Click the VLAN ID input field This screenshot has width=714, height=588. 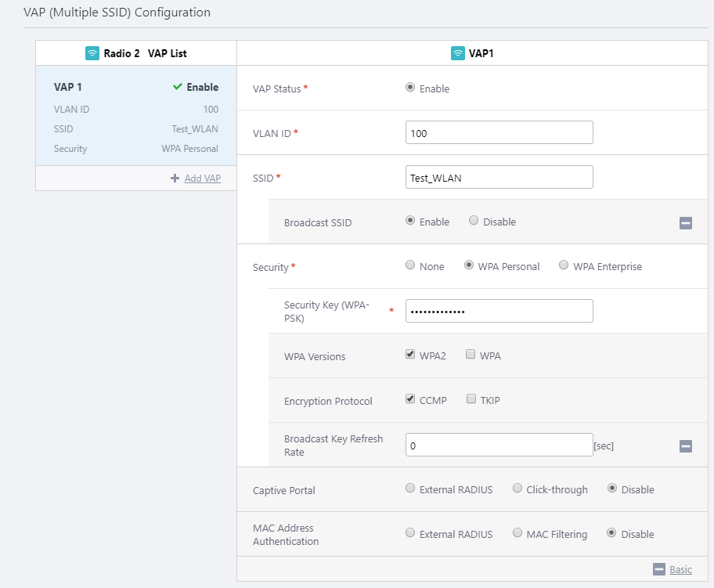[499, 133]
